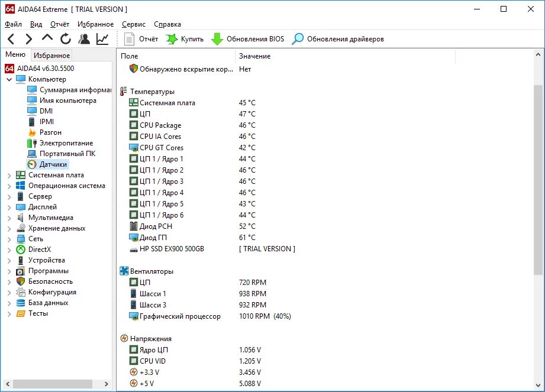Open the Вид menu

click(36, 24)
